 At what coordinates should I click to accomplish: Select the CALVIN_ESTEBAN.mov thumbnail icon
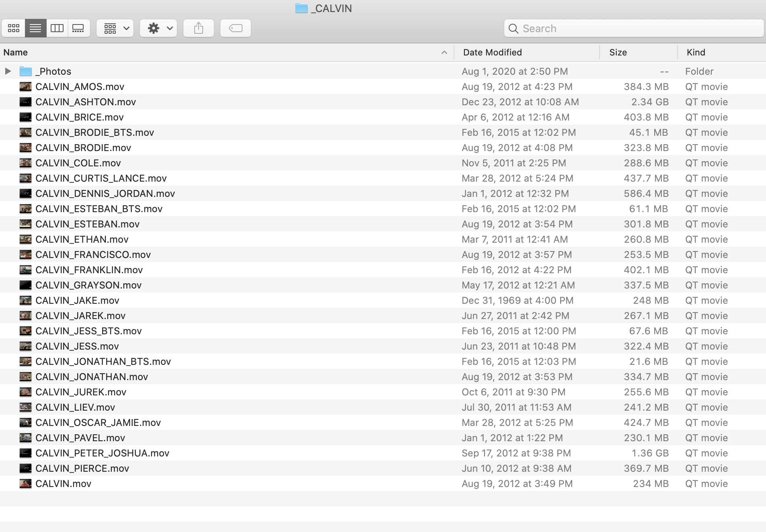tap(26, 224)
